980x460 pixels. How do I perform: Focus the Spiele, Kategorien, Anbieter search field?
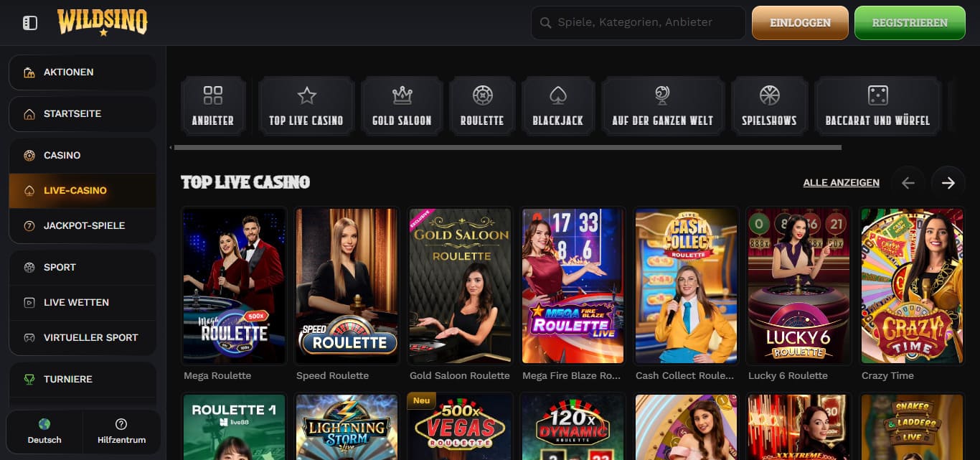click(x=638, y=23)
